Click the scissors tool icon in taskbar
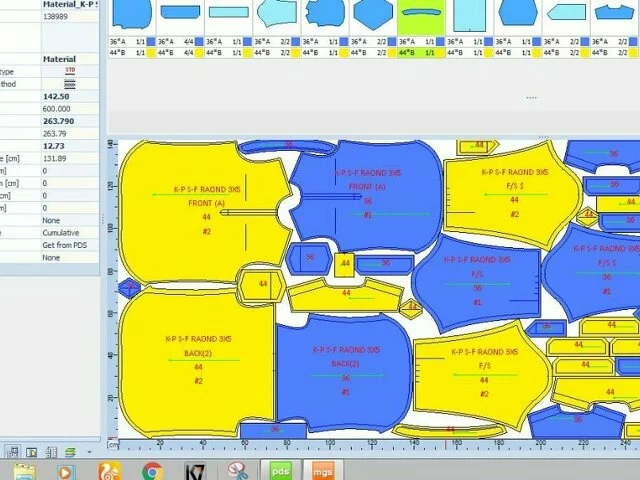The width and height of the screenshot is (640, 480). (x=237, y=468)
